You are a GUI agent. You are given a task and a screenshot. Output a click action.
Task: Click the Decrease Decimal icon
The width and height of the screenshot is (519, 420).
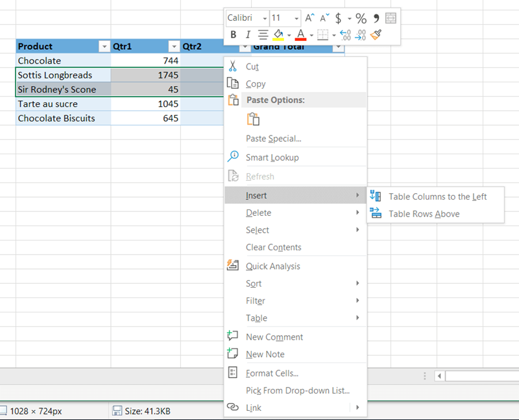360,35
